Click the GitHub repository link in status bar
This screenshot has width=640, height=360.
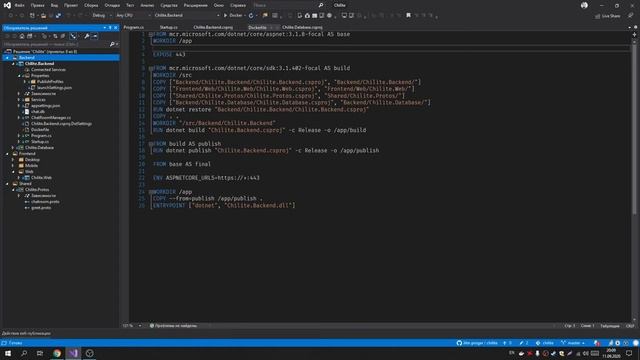tap(477, 343)
